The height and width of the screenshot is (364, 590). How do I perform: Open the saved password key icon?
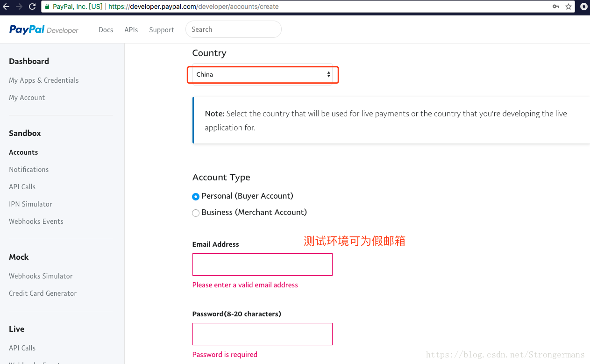[x=556, y=7]
